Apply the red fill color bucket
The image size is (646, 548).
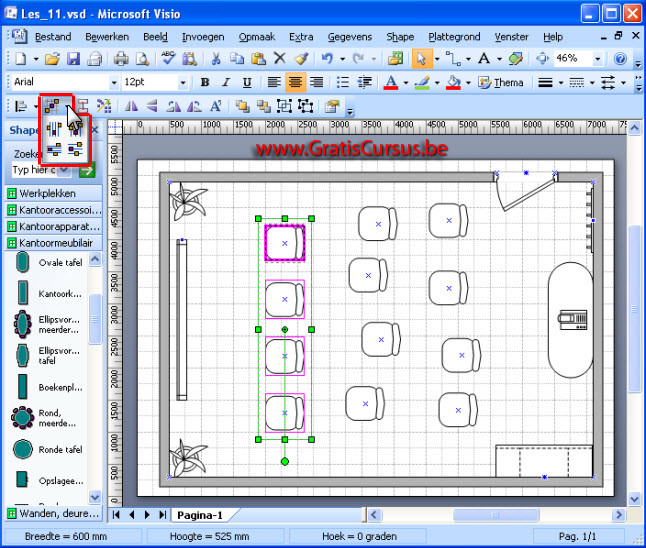pyautogui.click(x=454, y=83)
